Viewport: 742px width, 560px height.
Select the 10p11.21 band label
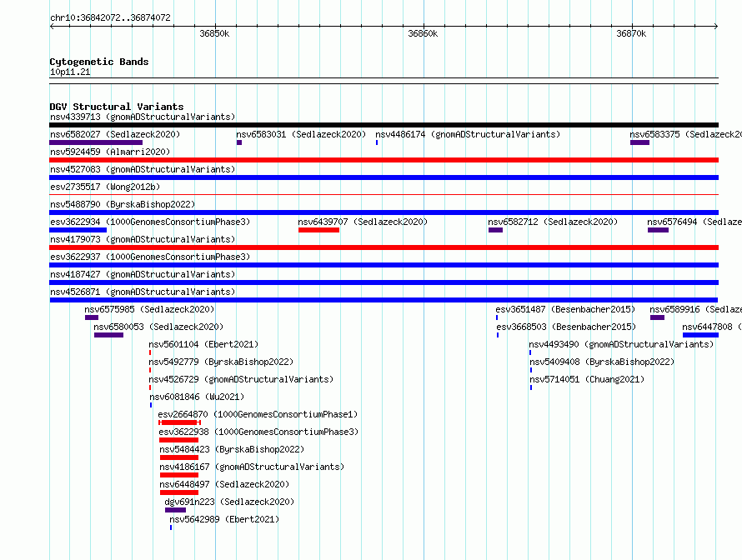[70, 72]
